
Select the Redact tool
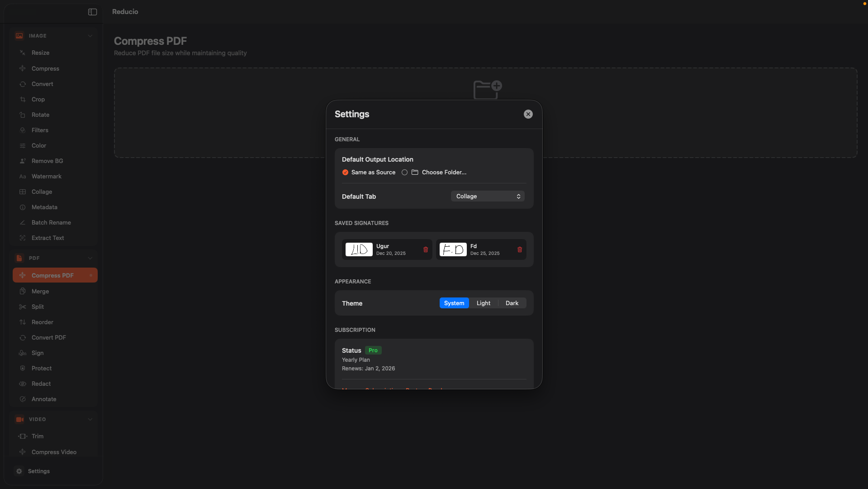tap(41, 384)
